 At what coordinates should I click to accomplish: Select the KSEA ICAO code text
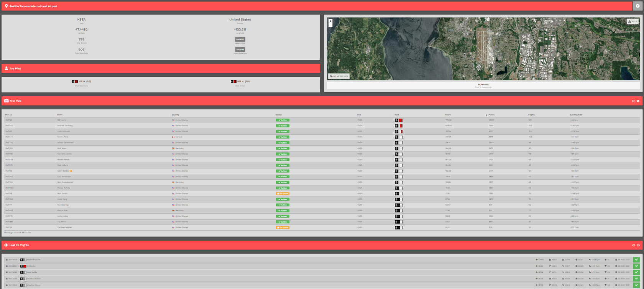coord(81,19)
